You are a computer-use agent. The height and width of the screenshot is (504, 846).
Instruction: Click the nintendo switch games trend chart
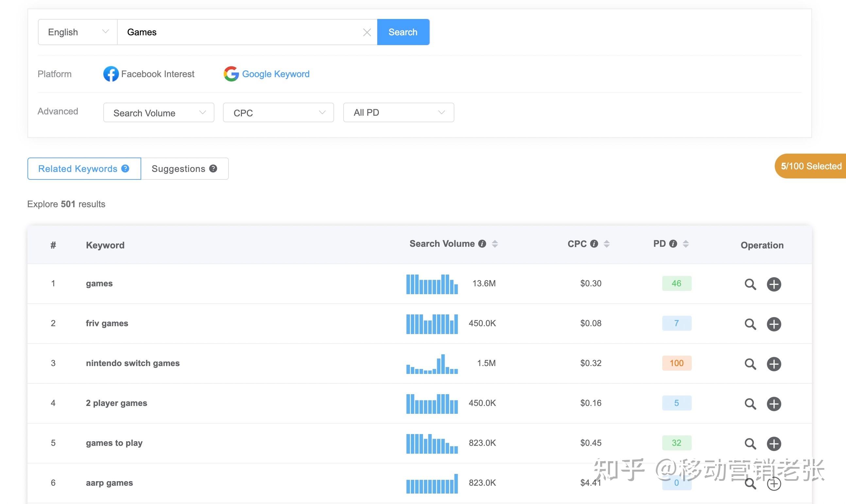[x=432, y=364]
